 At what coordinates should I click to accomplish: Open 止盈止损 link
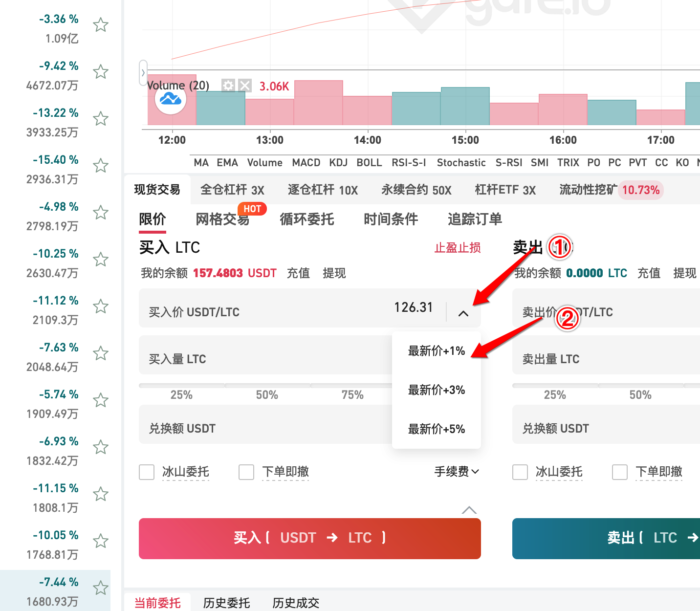point(458,248)
